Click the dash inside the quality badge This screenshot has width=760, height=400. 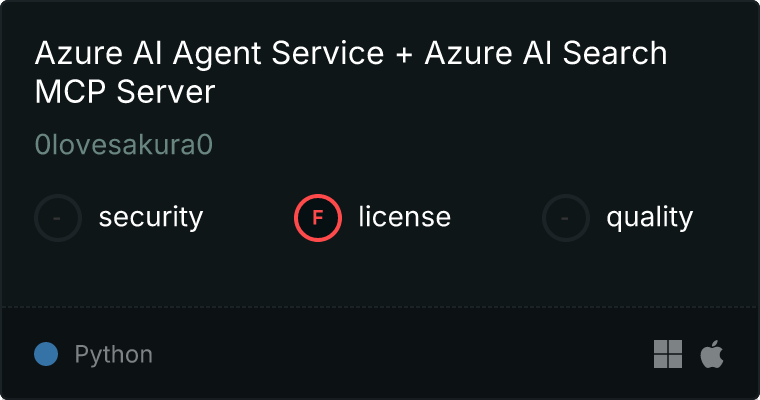566,217
